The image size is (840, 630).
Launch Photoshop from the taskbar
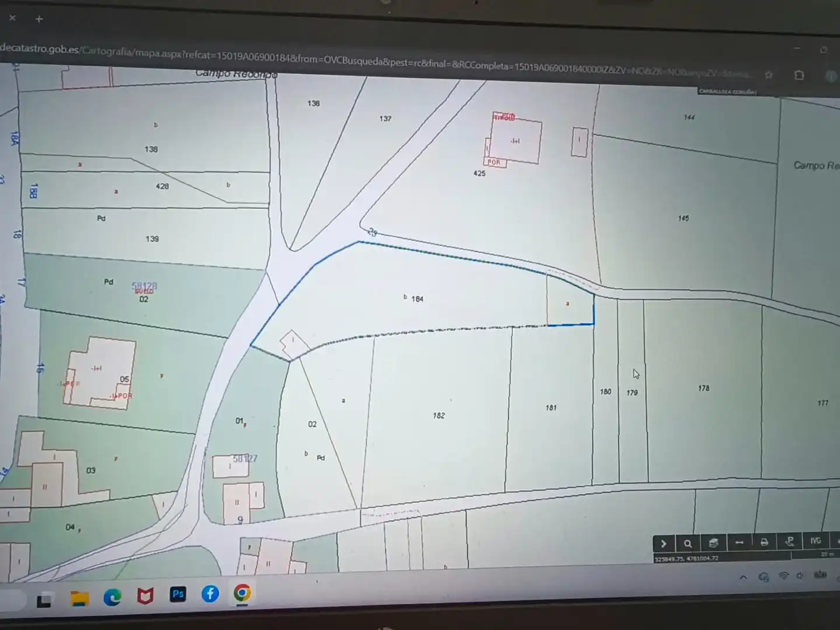(x=178, y=594)
